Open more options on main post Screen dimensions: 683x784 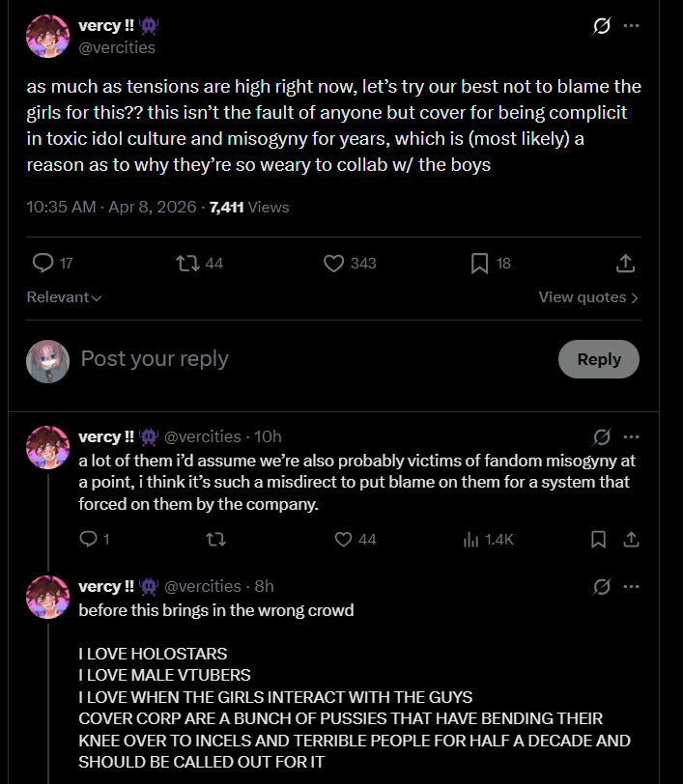click(x=631, y=26)
